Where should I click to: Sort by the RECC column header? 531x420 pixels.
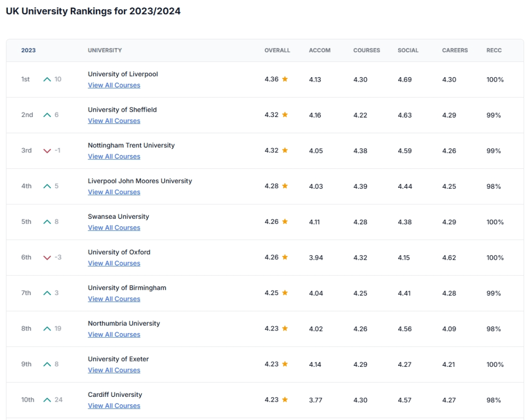tap(494, 50)
